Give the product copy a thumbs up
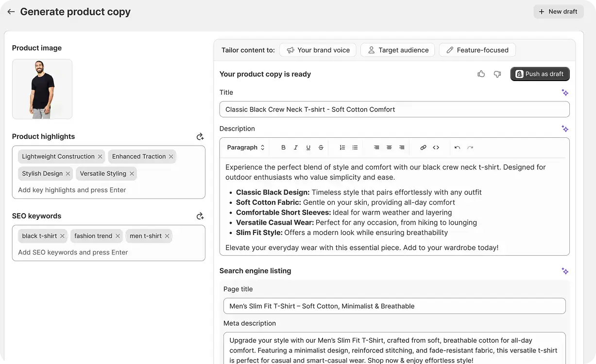This screenshot has height=364, width=596. (481, 74)
